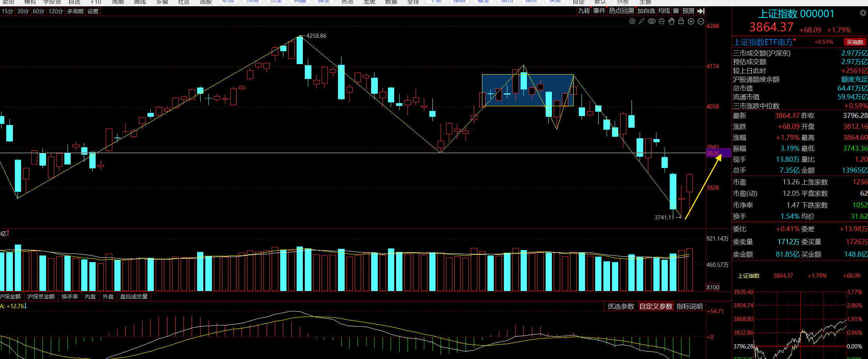Screen dimensions: 868x359
Task: Click the 4258.86 high price label
Action: [316, 36]
